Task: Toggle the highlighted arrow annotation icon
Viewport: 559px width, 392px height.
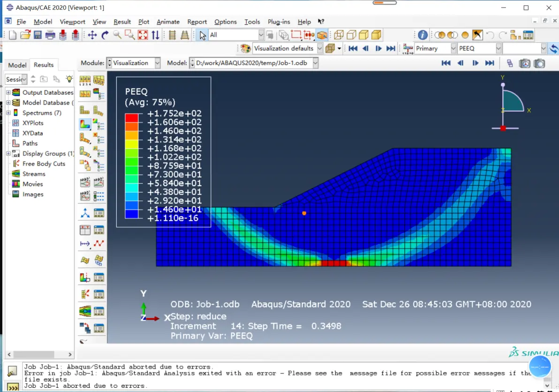Action: click(477, 35)
